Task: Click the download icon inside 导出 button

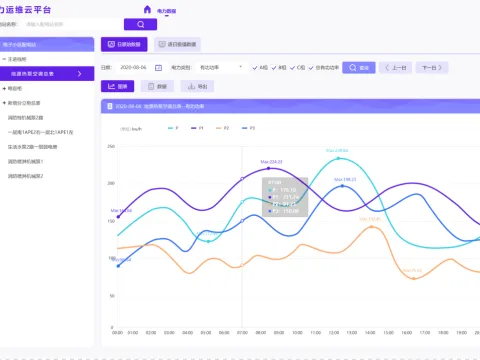Action: 191,86
